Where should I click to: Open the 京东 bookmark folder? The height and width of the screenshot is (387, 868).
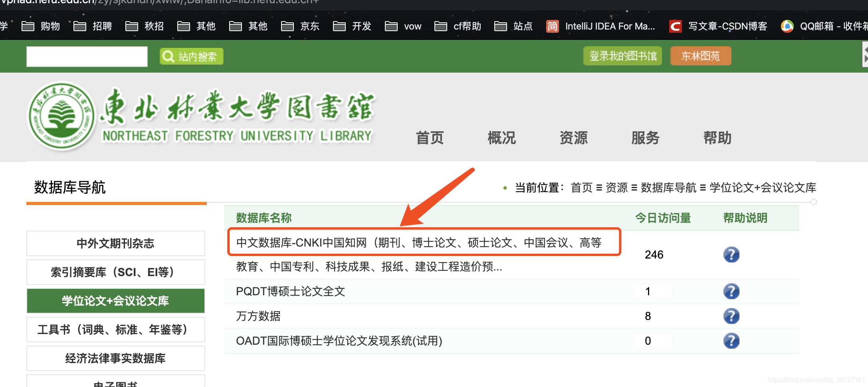point(300,26)
